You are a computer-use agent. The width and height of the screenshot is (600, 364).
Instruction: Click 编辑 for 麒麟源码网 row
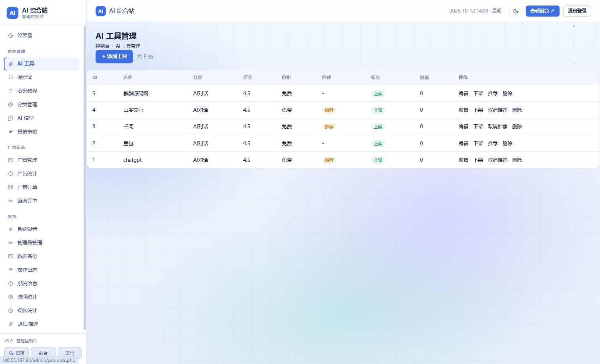pos(463,93)
